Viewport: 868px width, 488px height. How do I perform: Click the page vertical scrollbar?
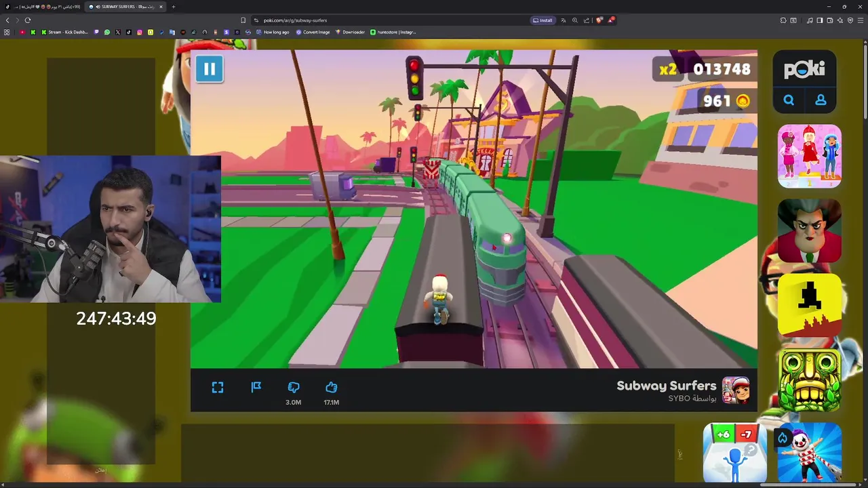tap(865, 81)
